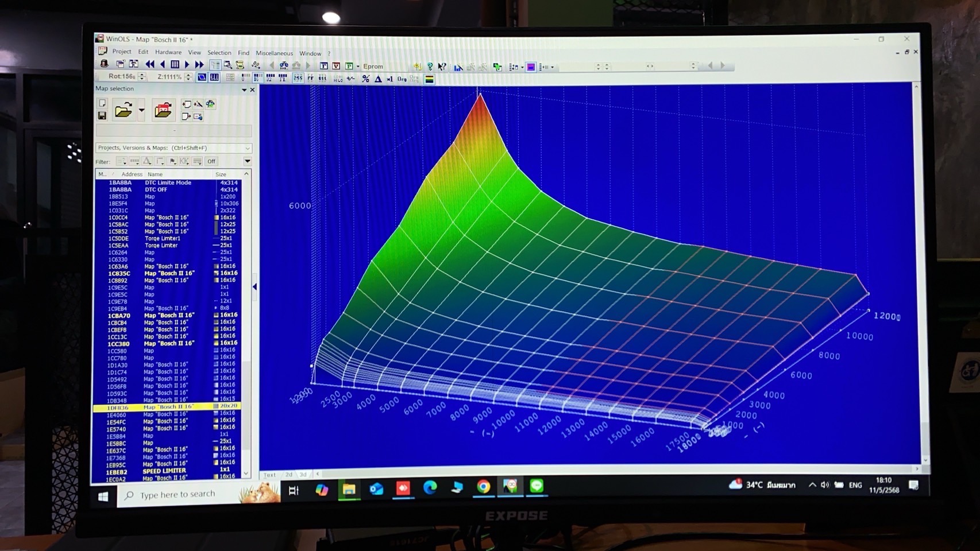
Task: Toggle the filter Off button
Action: pyautogui.click(x=211, y=161)
